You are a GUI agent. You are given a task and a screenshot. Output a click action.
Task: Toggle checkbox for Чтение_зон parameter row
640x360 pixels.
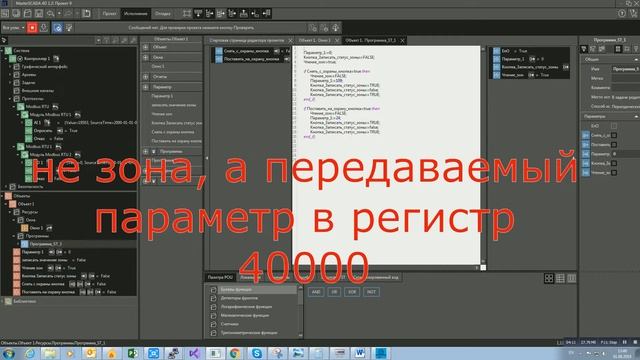[614, 173]
